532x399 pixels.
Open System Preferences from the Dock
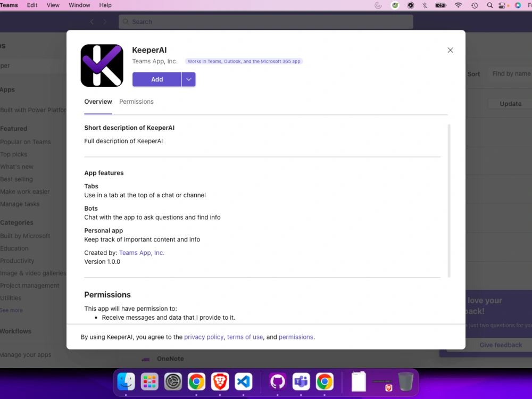pyautogui.click(x=173, y=381)
